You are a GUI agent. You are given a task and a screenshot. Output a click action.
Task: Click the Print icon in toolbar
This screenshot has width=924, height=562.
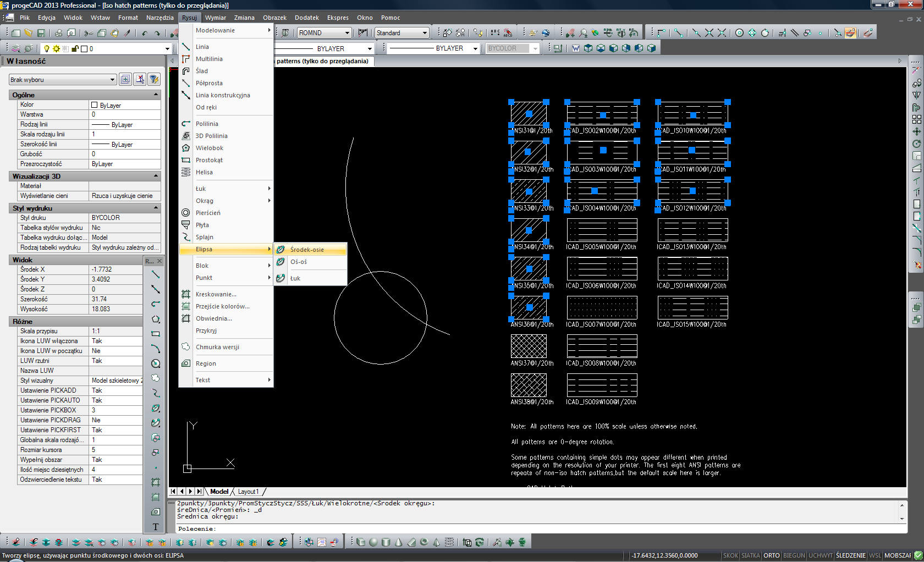[58, 33]
